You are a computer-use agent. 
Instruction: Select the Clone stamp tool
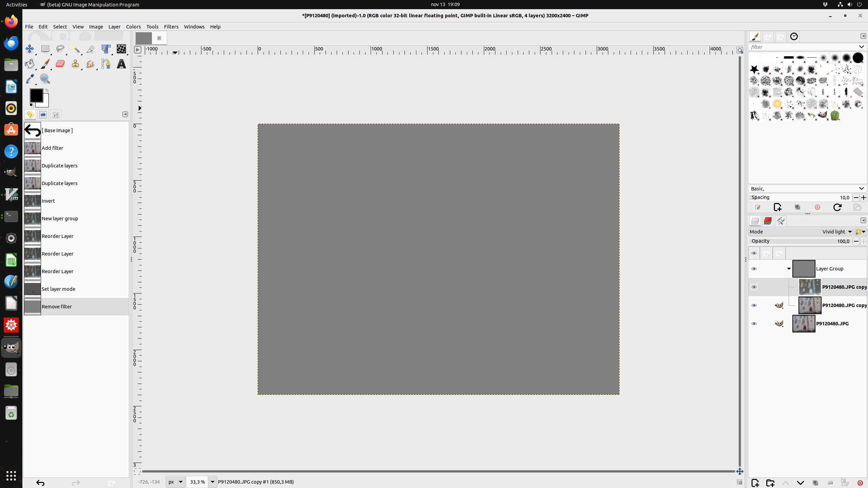[x=75, y=64]
